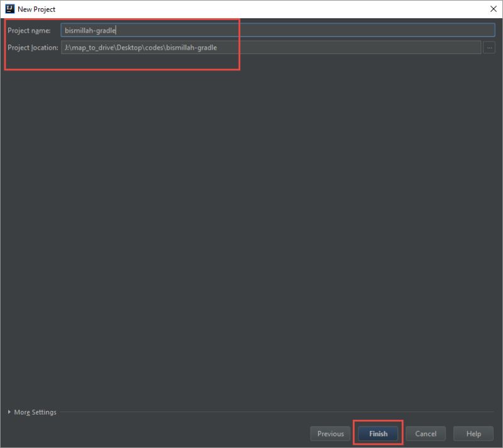
Task: Click Finish to create bismillah-gradle project
Action: 377,433
